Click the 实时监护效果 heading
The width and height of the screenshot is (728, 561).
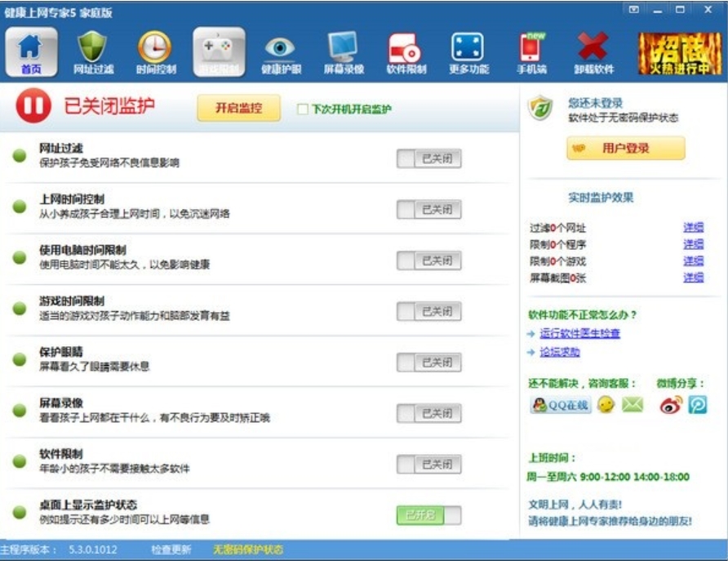pos(601,198)
